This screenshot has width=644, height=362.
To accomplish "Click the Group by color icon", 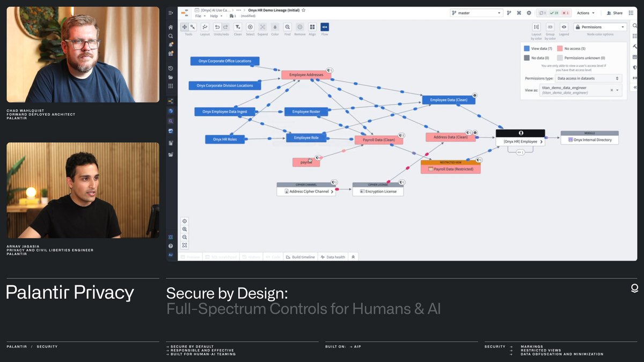I will [x=550, y=27].
